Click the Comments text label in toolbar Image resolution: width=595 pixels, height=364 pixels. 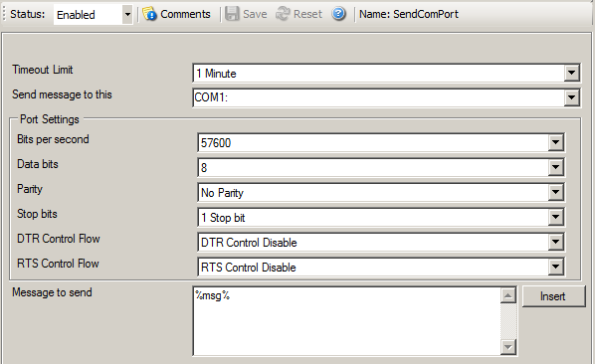185,14
